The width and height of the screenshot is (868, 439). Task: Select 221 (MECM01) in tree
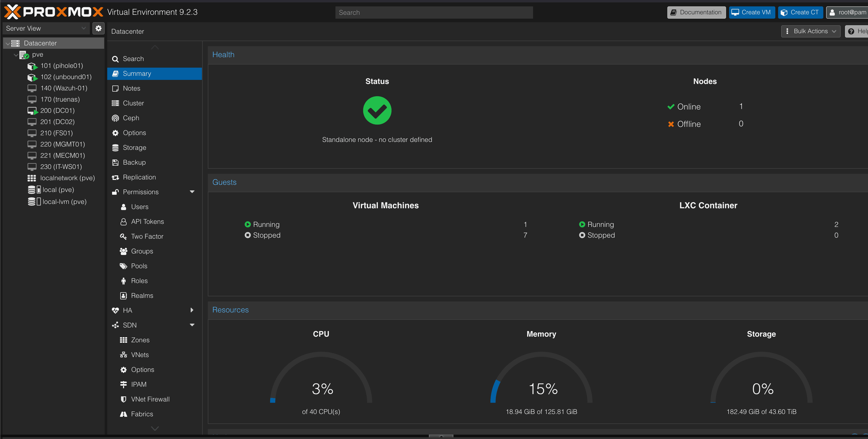[x=54, y=156]
